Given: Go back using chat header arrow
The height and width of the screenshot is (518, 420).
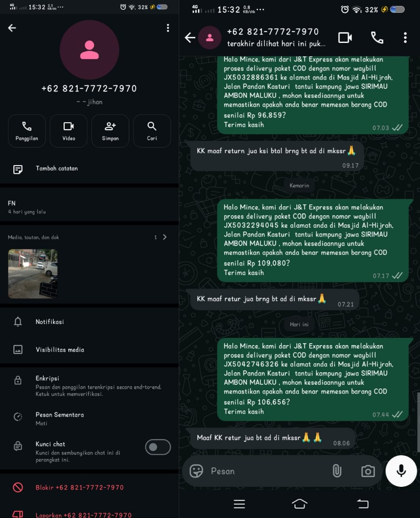Looking at the screenshot, I should coord(190,38).
